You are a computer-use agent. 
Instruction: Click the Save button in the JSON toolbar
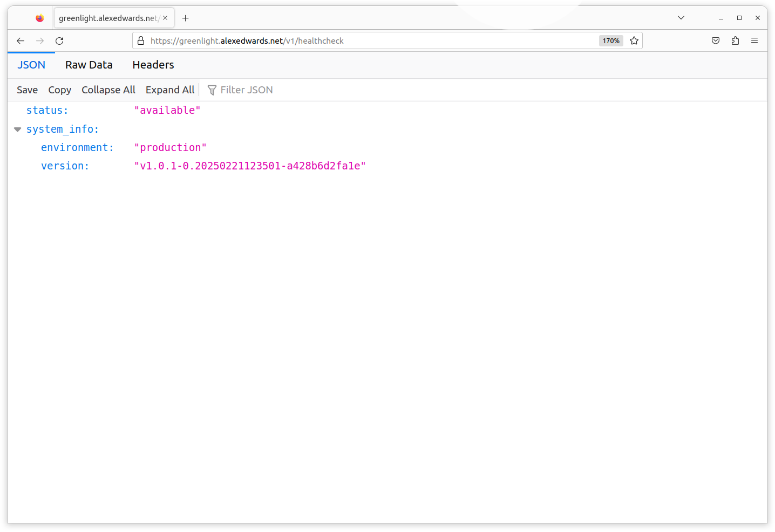[x=27, y=90]
